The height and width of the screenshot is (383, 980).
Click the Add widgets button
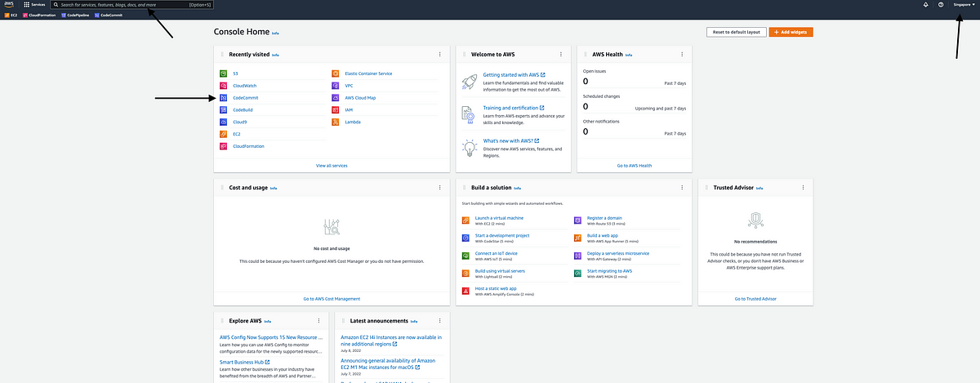point(791,32)
